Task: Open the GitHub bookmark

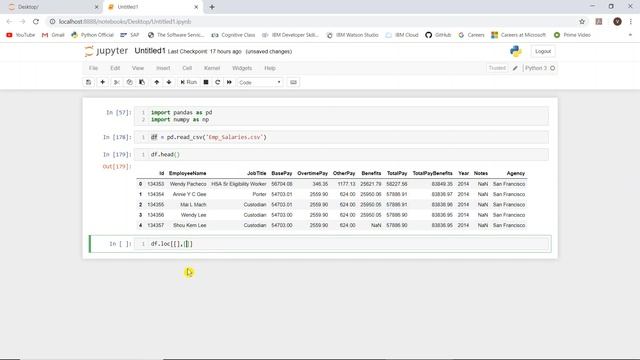Action: click(x=438, y=35)
